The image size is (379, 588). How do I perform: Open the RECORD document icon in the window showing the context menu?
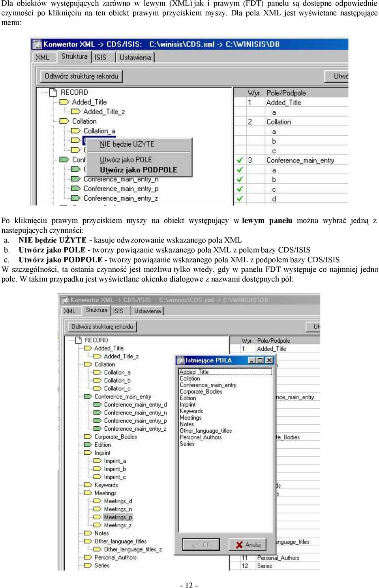(x=53, y=92)
